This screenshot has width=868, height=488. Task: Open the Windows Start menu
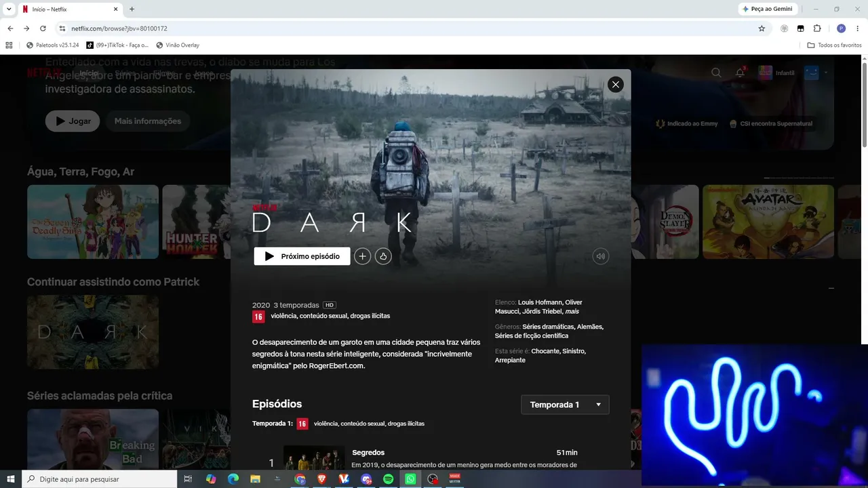click(10, 479)
